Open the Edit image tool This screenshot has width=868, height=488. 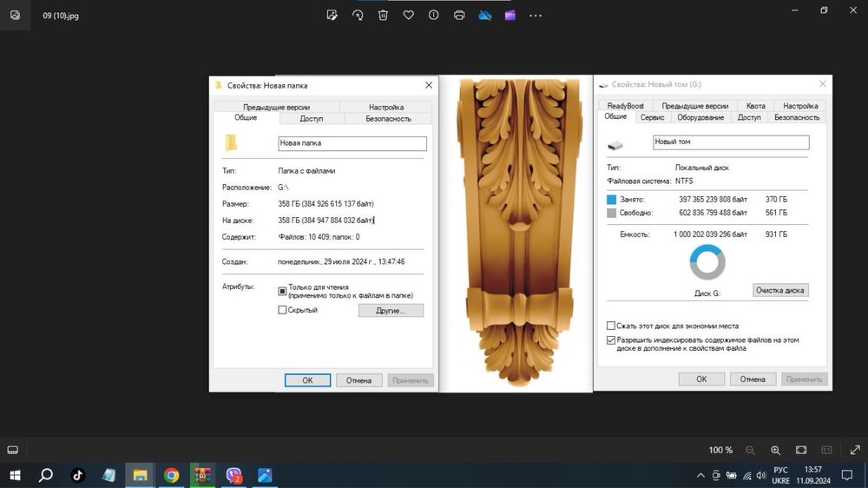pos(332,15)
